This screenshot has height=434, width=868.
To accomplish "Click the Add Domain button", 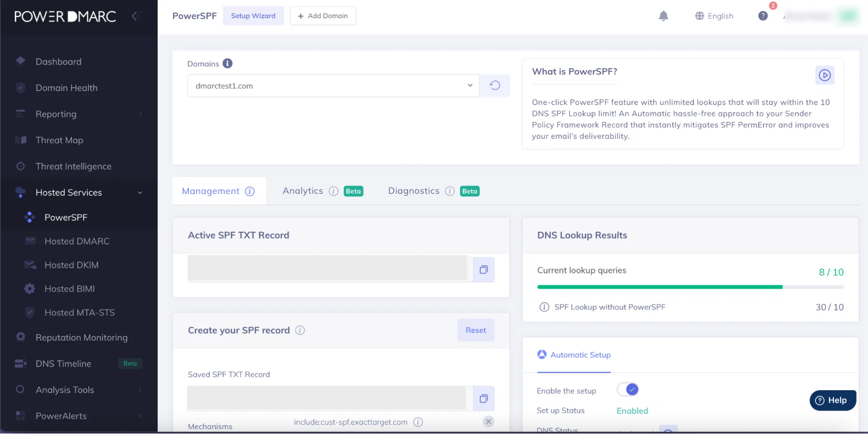I will [x=323, y=16].
